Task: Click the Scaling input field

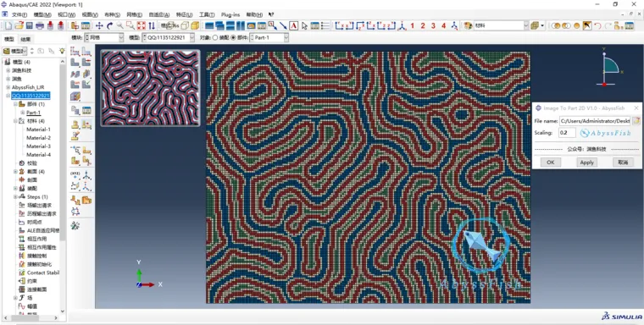Action: click(567, 133)
